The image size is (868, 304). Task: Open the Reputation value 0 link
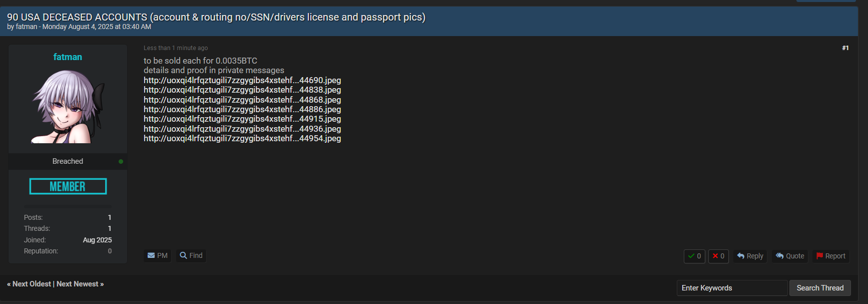(x=110, y=251)
